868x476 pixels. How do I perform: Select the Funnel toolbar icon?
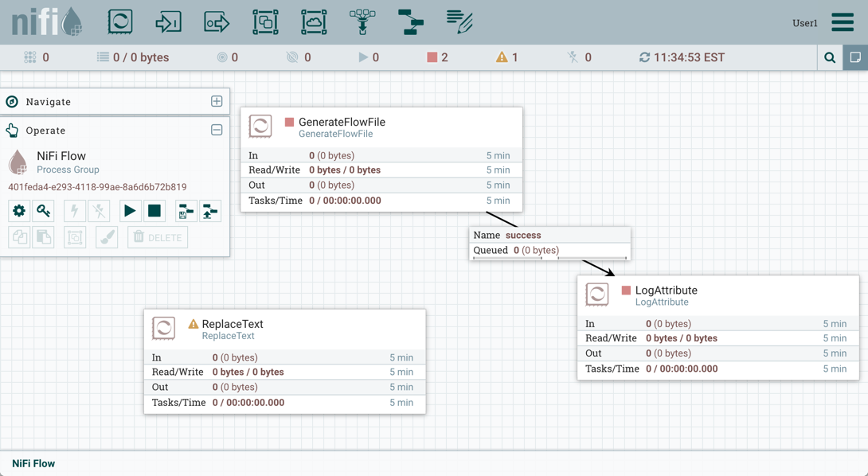click(x=362, y=21)
